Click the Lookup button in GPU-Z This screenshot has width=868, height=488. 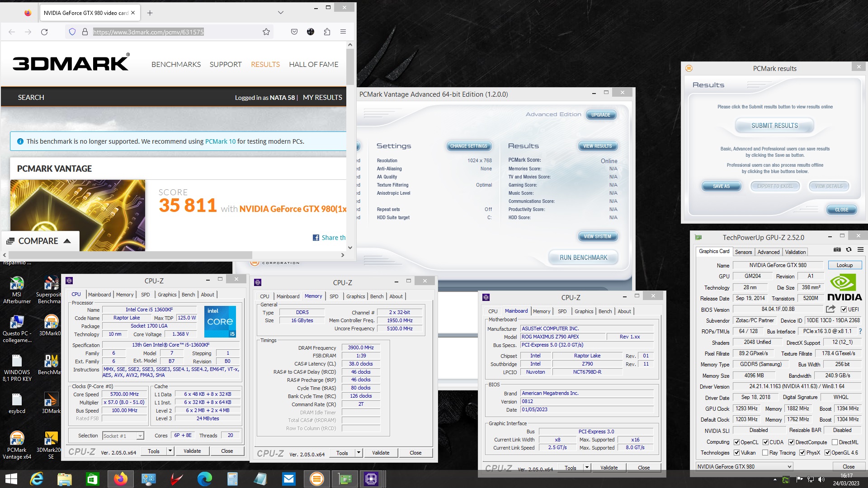pyautogui.click(x=844, y=265)
